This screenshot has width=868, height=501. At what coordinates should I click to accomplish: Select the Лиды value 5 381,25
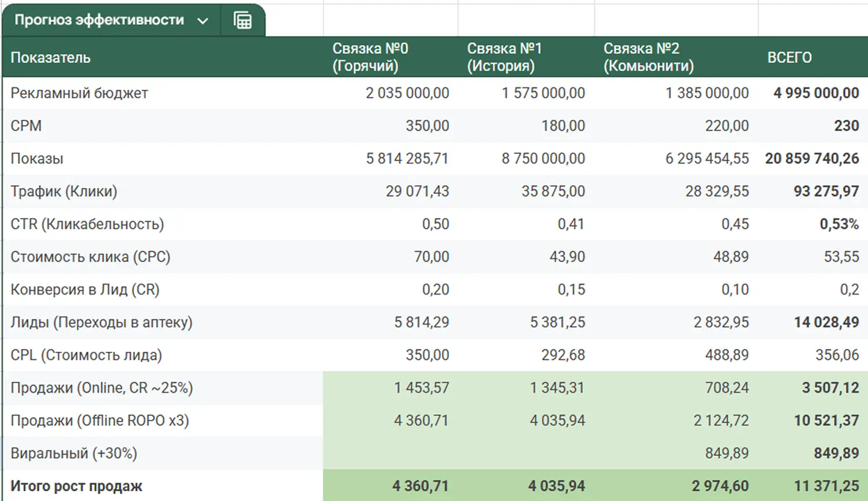[557, 322]
